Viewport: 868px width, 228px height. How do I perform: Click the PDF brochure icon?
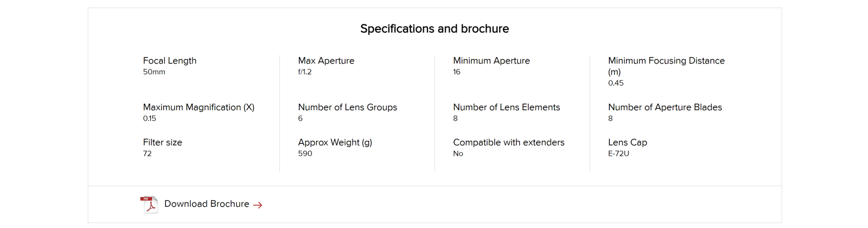tap(149, 205)
